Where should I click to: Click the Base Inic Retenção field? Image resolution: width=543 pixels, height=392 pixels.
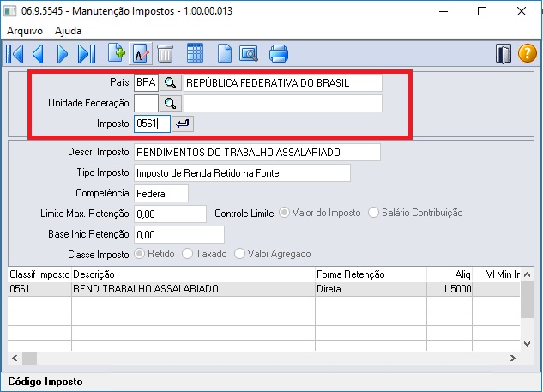tap(179, 234)
